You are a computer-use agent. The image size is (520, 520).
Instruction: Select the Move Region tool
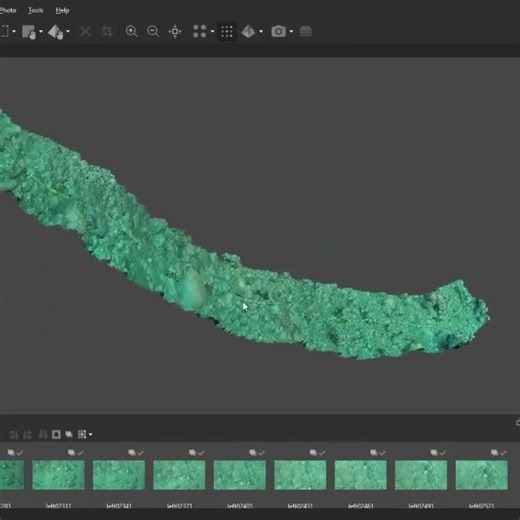[x=29, y=32]
